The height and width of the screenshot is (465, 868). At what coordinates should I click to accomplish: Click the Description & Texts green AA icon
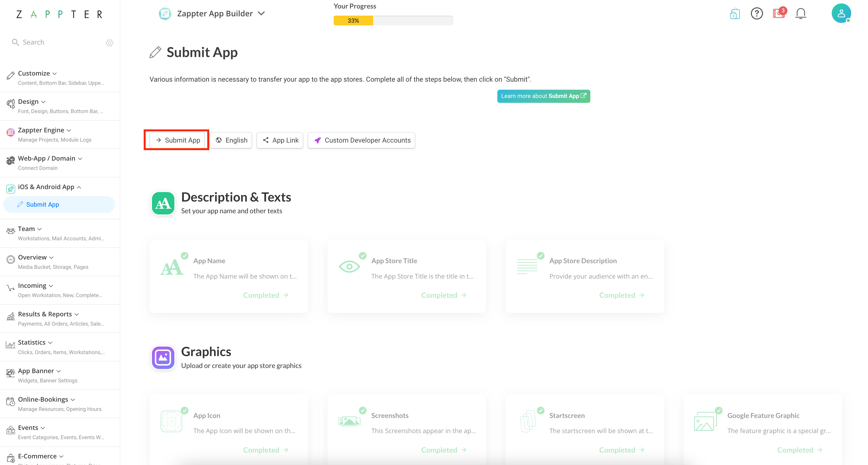pos(163,203)
